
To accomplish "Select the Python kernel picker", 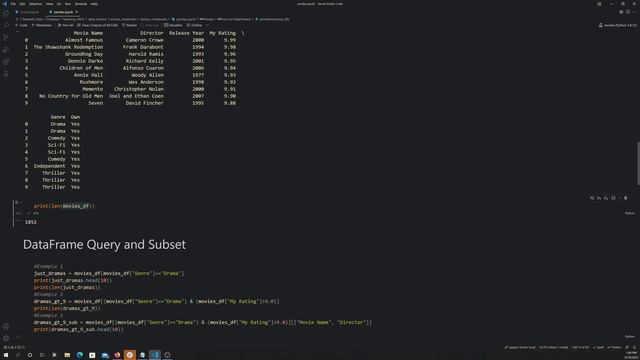I will [x=618, y=25].
